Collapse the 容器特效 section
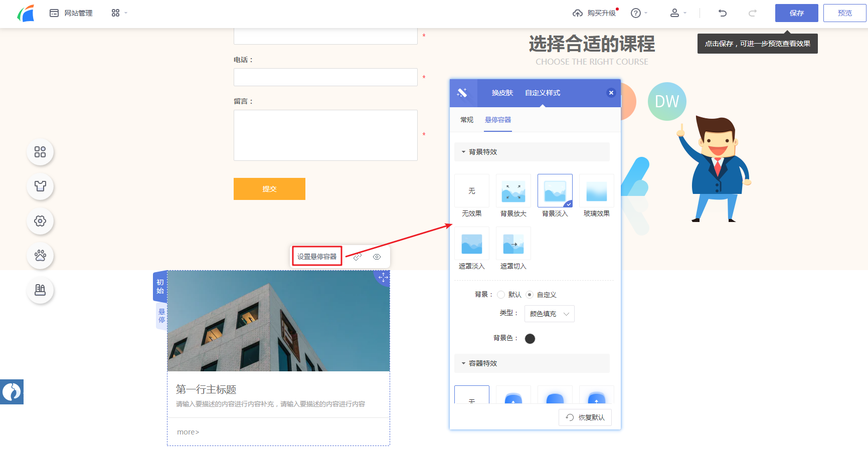868x449 pixels. pos(532,363)
